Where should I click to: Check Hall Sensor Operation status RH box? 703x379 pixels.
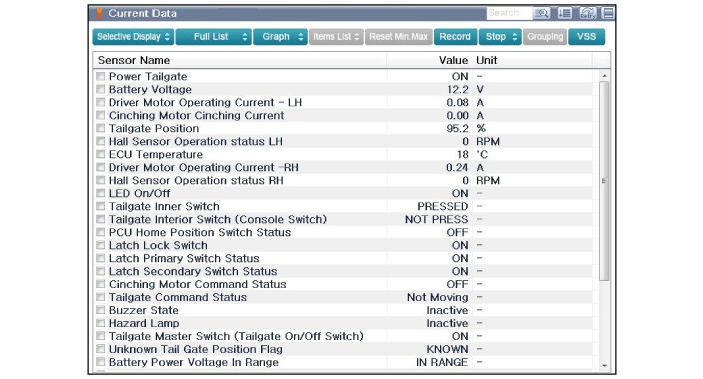tap(100, 180)
